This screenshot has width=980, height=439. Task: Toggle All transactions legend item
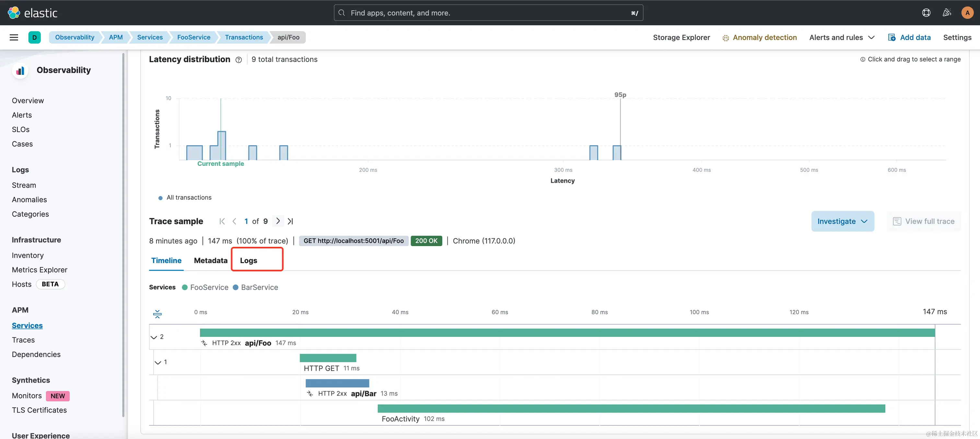click(189, 197)
